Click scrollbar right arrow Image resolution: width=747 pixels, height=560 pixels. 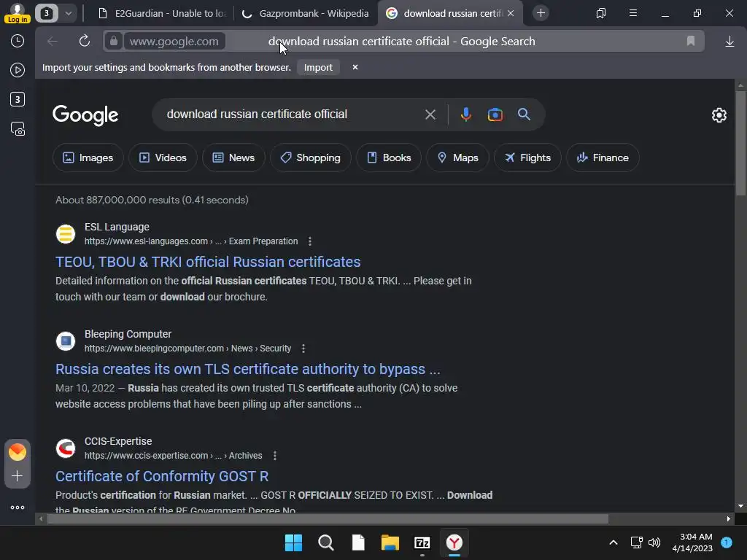point(729,519)
